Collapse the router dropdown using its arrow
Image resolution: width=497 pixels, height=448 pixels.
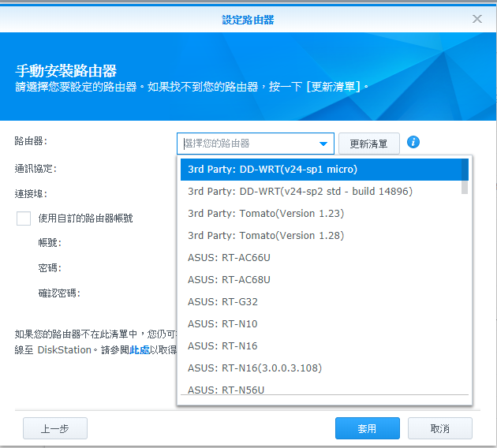pos(323,144)
